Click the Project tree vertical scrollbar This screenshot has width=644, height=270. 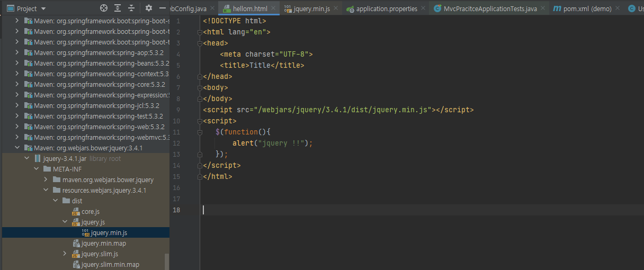coord(167,262)
